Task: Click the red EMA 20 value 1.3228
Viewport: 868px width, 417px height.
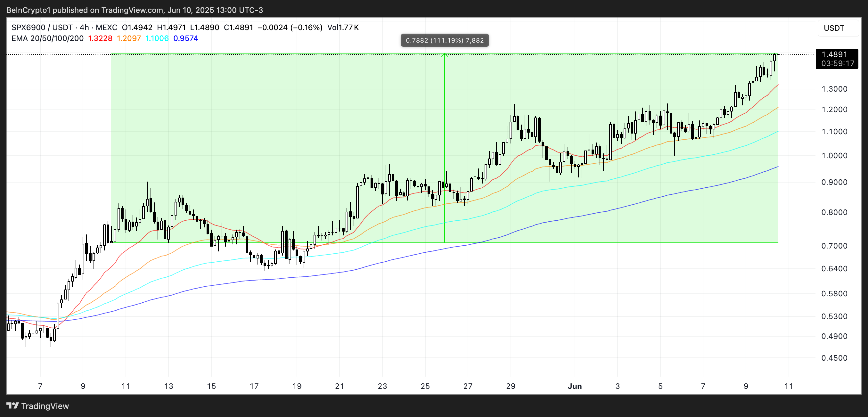Action: point(100,38)
